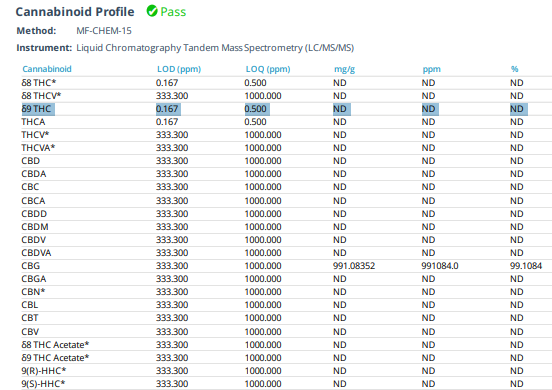
Task: Select the δ8 THC* row name
Action: coord(39,83)
